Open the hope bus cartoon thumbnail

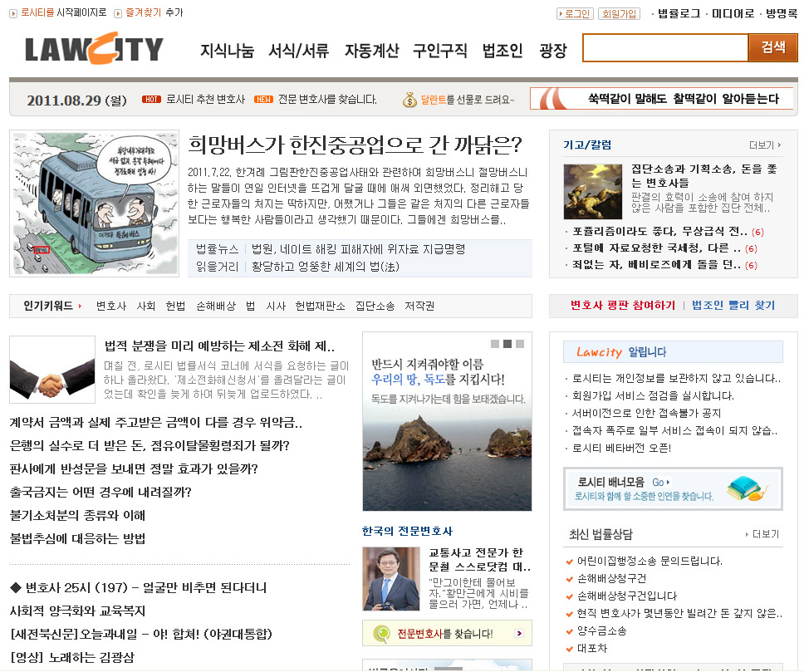94,204
